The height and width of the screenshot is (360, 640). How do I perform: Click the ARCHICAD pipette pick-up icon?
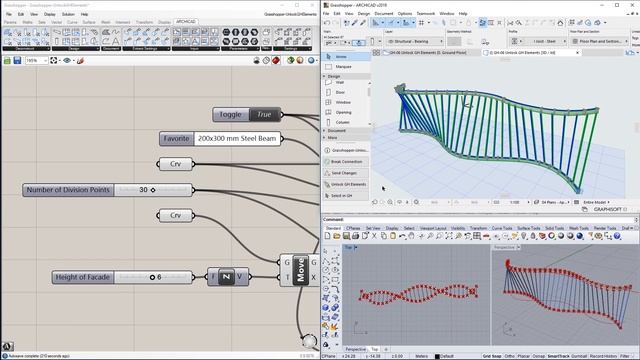coord(354,23)
